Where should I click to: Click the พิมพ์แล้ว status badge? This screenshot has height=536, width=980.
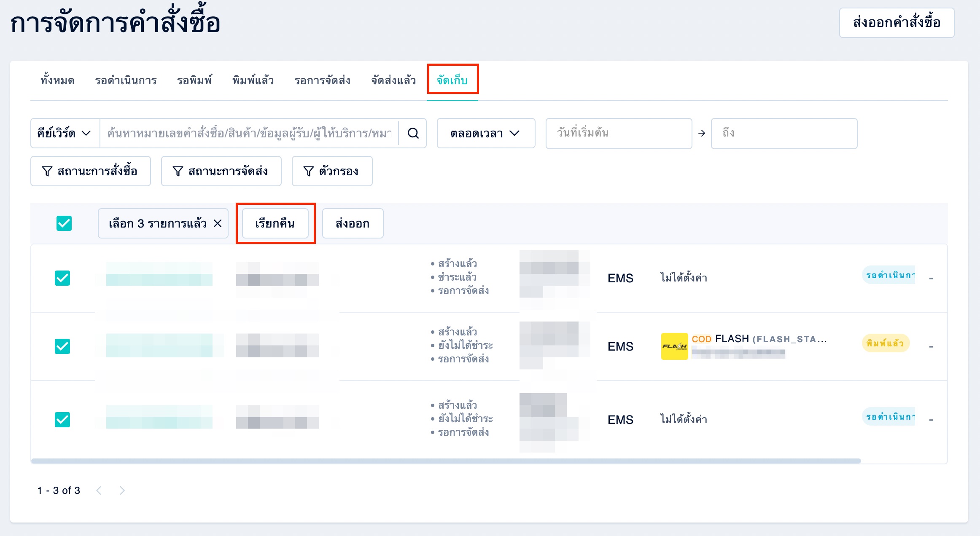(886, 343)
